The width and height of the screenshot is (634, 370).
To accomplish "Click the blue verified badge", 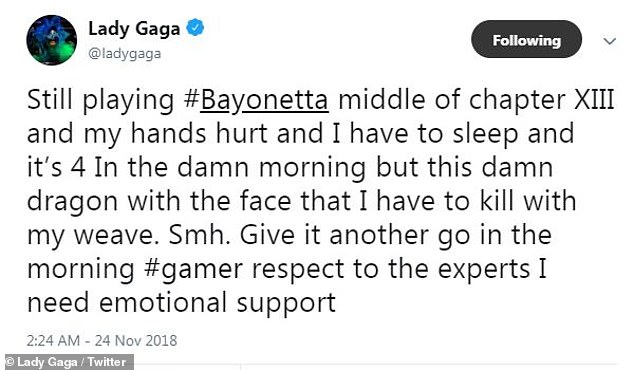I will pos(195,28).
